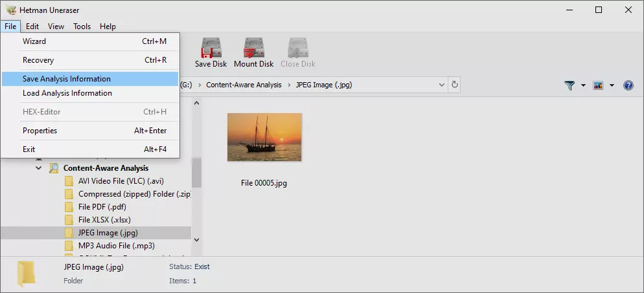Click the refresh icon beside the address bar
The image size is (644, 293).
(x=454, y=85)
